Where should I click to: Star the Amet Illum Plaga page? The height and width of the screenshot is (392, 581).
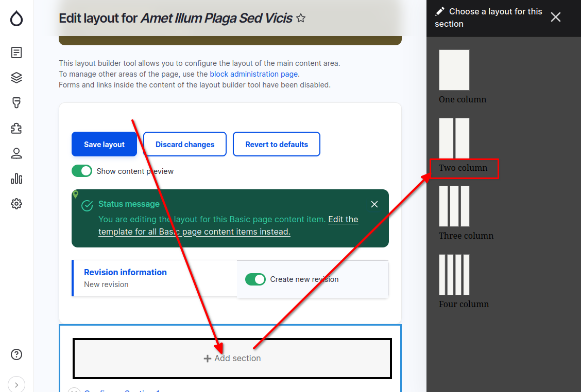tap(301, 18)
